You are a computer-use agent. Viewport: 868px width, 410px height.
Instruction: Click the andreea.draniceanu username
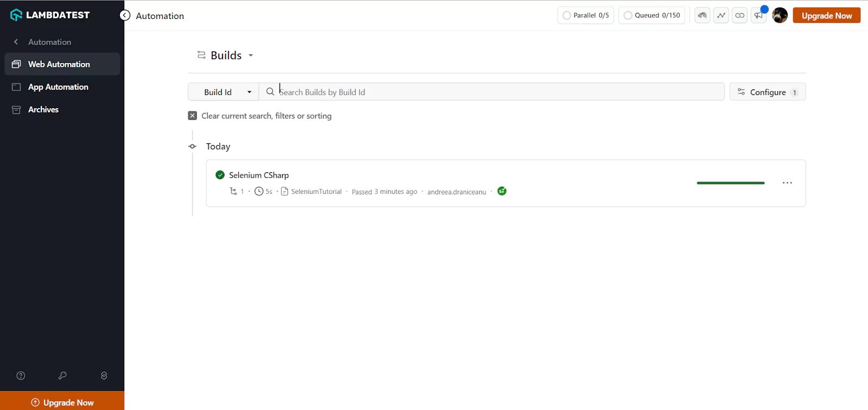pos(457,192)
